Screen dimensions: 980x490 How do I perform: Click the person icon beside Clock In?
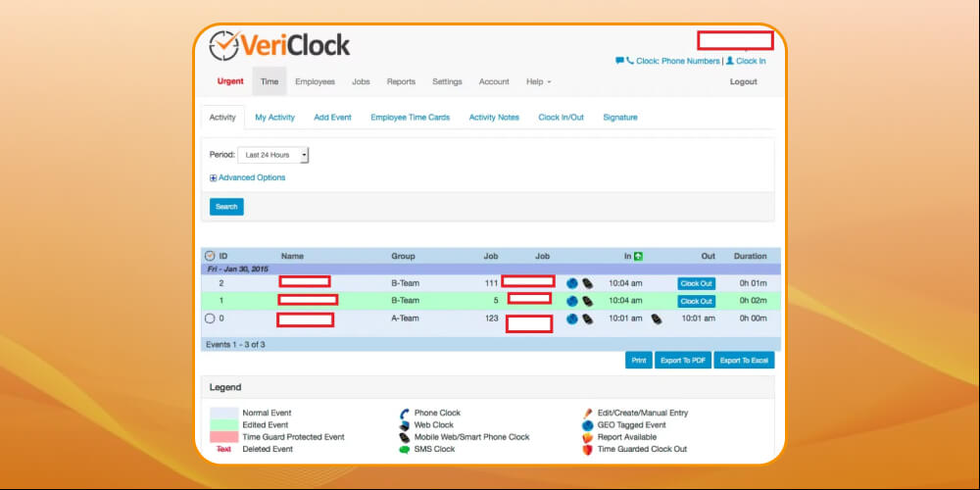(729, 61)
